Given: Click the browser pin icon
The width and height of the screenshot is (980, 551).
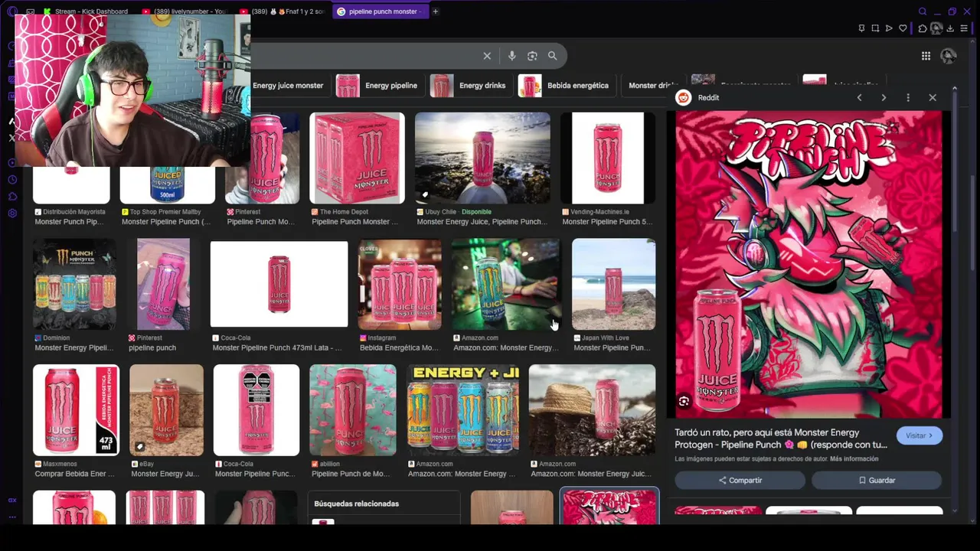Looking at the screenshot, I should click(861, 28).
